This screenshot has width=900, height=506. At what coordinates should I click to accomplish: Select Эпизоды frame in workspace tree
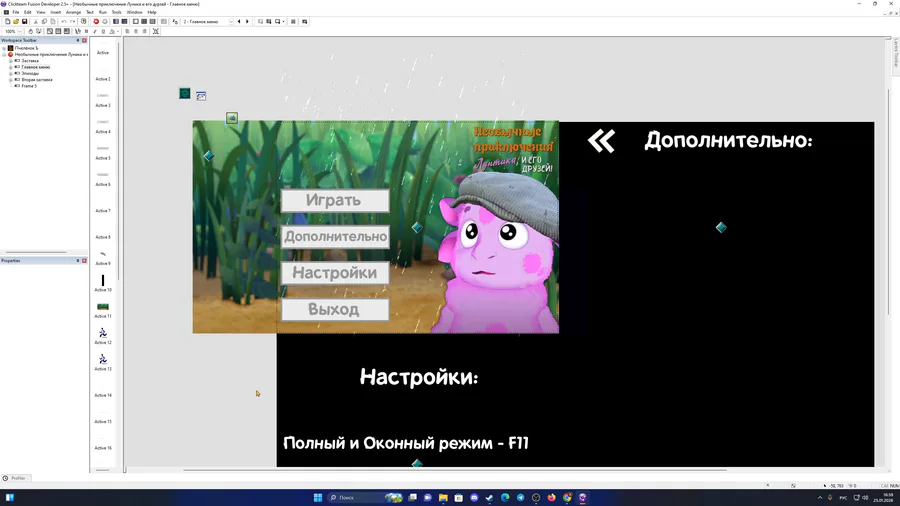[x=30, y=73]
